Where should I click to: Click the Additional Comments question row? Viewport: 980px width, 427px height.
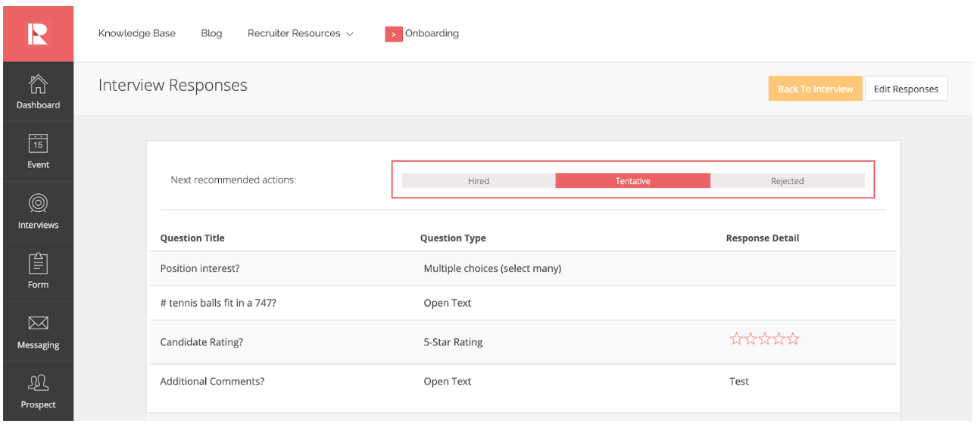212,382
